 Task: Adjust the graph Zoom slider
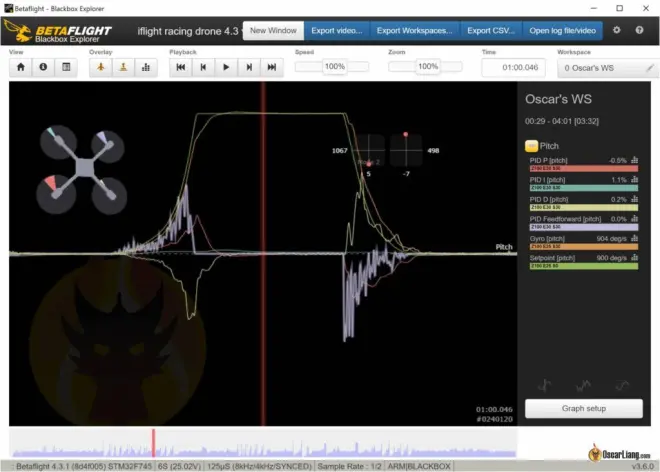pyautogui.click(x=426, y=67)
